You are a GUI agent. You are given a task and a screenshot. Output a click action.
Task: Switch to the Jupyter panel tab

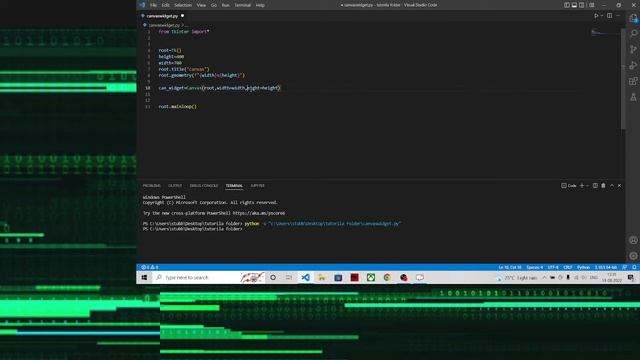tap(258, 186)
